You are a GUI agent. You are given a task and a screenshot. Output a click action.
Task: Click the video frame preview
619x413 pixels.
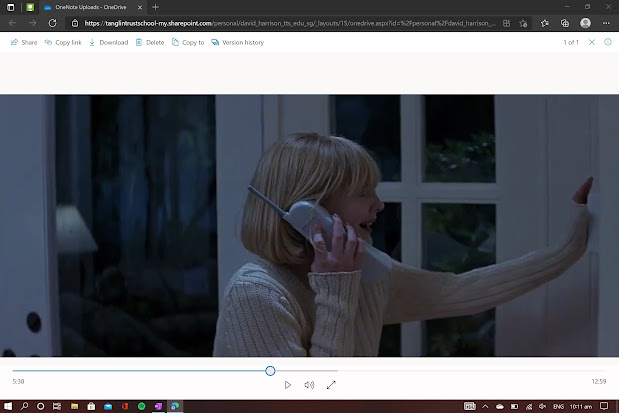(310, 225)
